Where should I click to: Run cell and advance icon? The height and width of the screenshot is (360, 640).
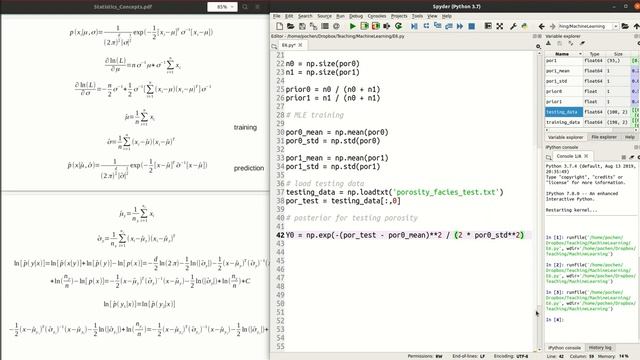(376, 26)
